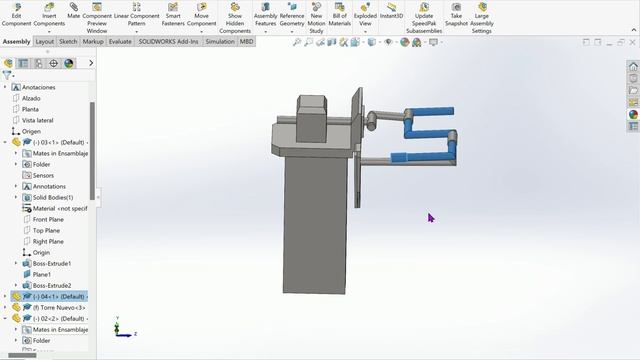640x360 pixels.
Task: Open SOLIDWORKS Add-Ins tab
Action: 168,42
